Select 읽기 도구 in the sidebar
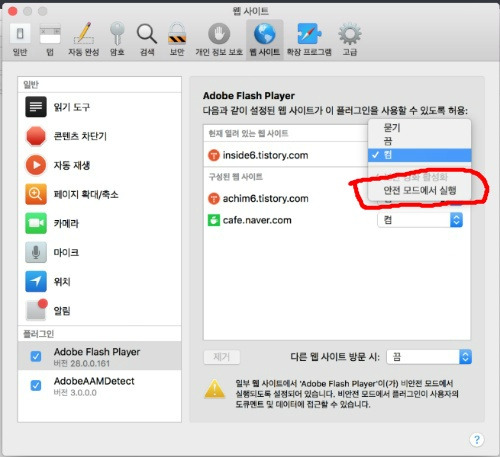 (99, 107)
